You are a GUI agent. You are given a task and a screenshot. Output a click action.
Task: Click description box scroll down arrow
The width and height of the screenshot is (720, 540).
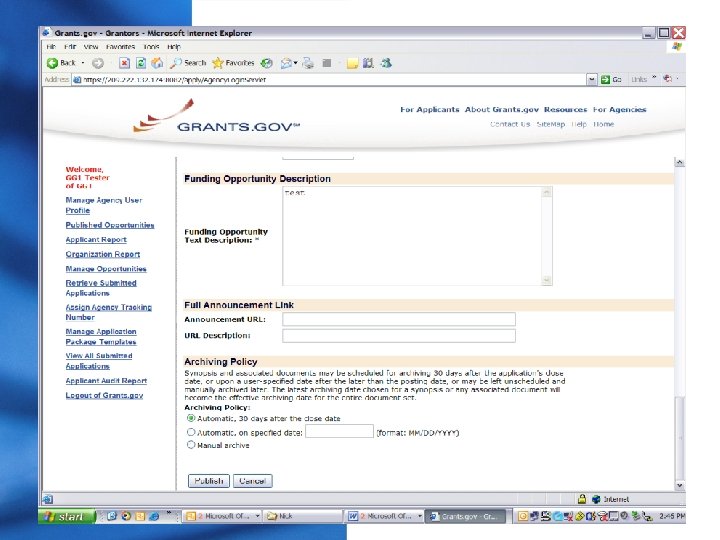point(546,280)
